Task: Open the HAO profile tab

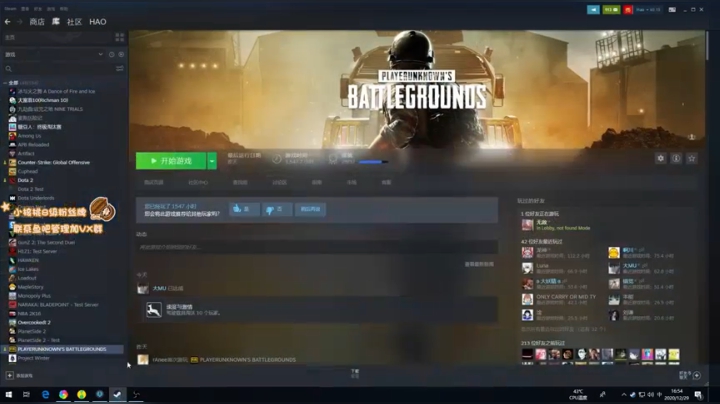Action: (98, 22)
